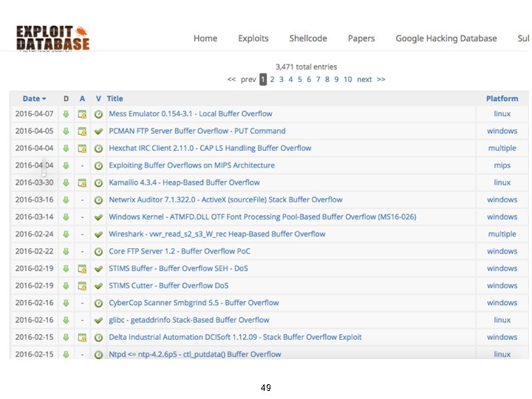Open the Shellcode menu item
This screenshot has height=399, width=532.
tap(308, 38)
